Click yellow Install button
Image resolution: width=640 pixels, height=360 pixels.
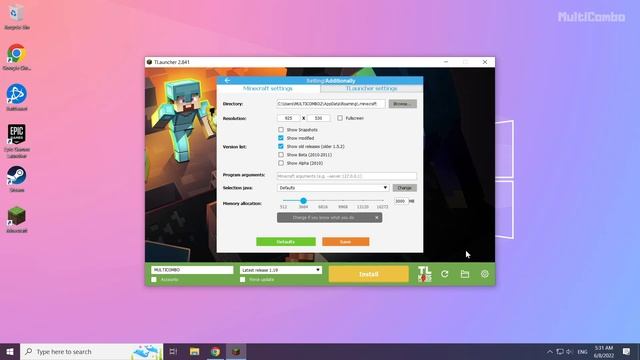[x=369, y=274]
